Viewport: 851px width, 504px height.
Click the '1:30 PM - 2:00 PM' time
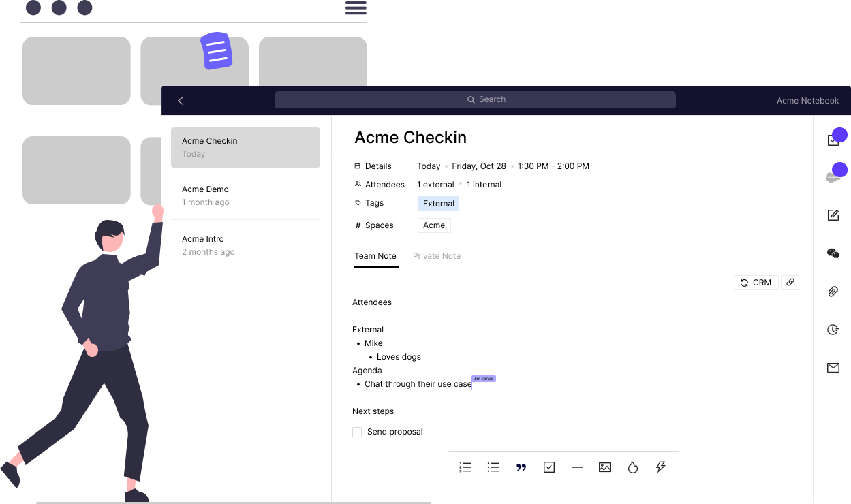[x=553, y=166]
